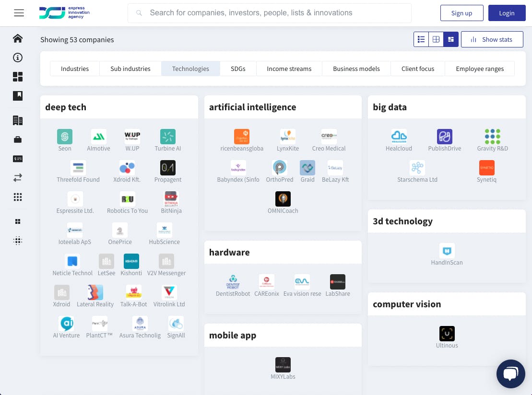This screenshot has width=532, height=395.
Task: Open the DentistRobot company link
Action: tap(233, 294)
